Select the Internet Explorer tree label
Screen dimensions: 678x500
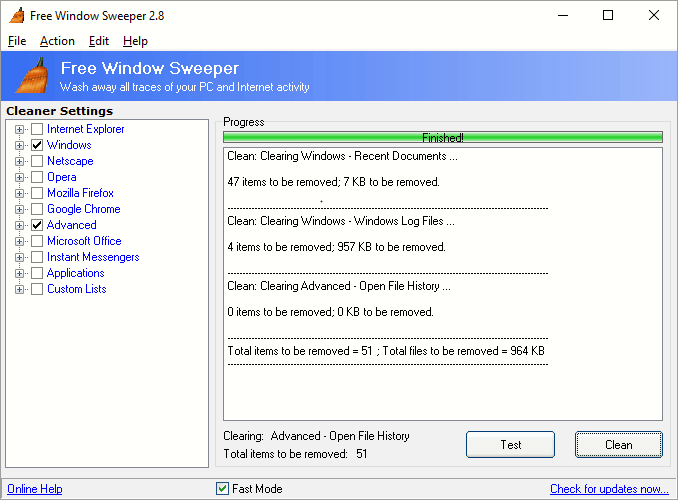[86, 129]
